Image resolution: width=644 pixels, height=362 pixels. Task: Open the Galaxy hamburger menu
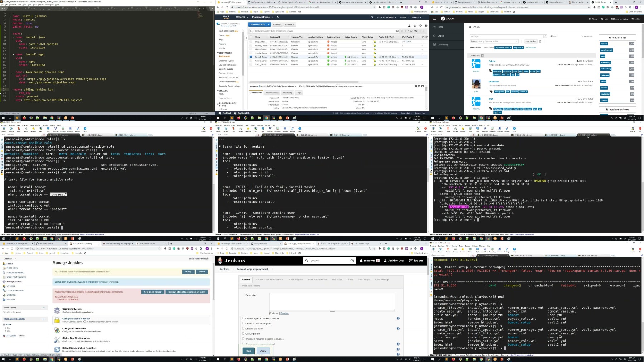(x=434, y=19)
